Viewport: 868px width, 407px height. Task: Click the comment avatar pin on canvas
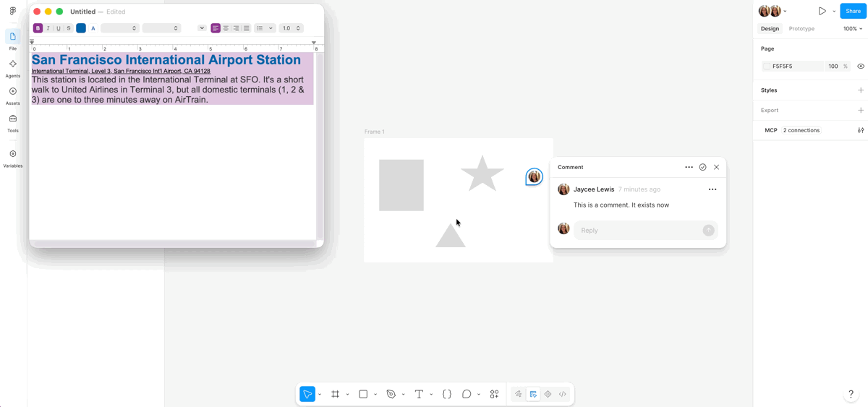[x=534, y=176]
